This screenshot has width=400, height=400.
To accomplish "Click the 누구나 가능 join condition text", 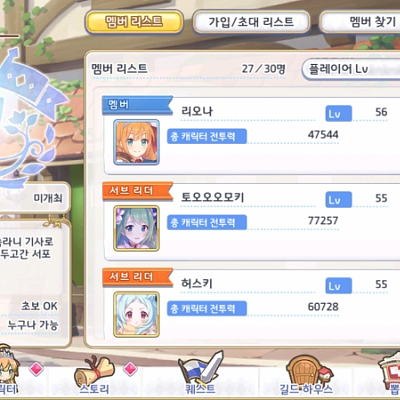I will tap(33, 325).
